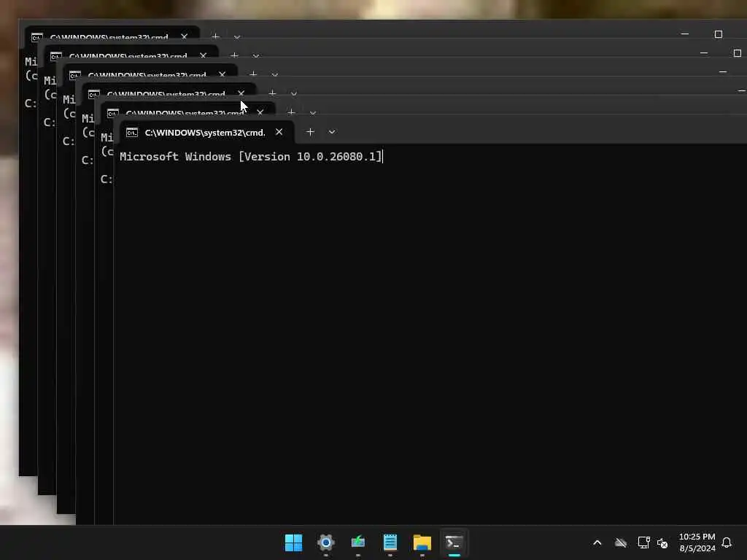This screenshot has height=560, width=747.
Task: Click the cmd icon on the frontmost window's tab
Action: (132, 133)
